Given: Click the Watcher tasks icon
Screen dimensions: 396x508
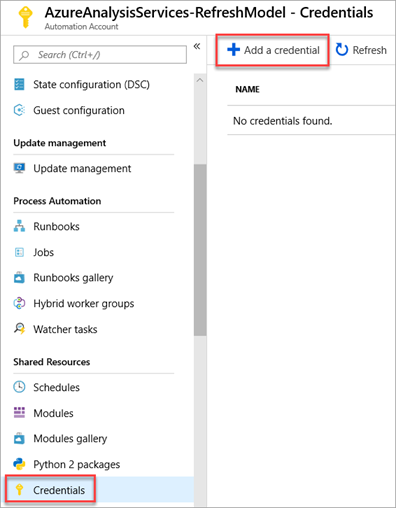Looking at the screenshot, I should pos(19,329).
